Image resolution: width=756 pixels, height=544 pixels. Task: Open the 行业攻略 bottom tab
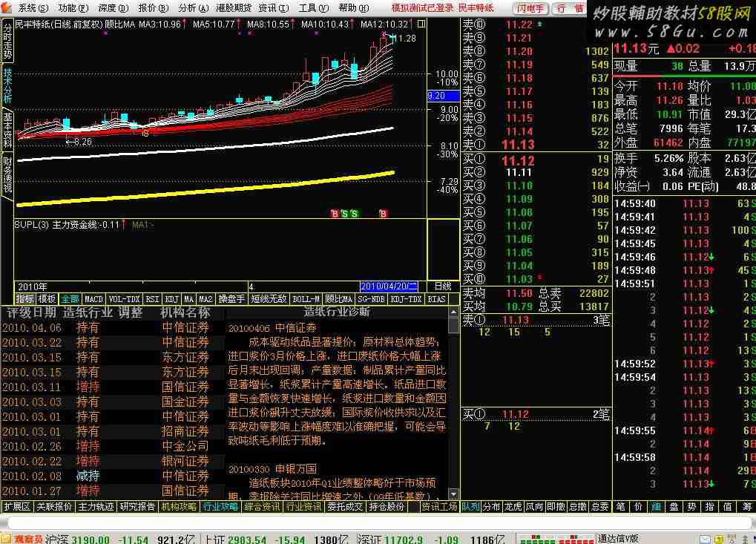(x=221, y=506)
